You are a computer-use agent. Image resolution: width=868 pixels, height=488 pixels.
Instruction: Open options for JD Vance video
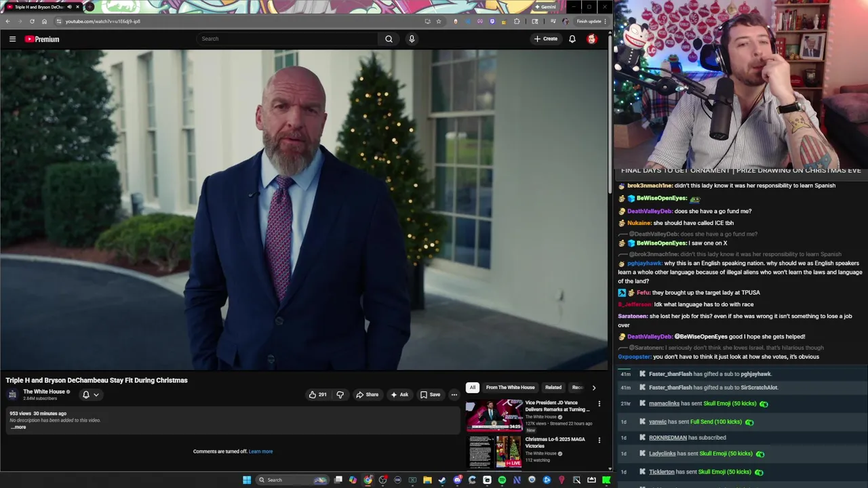[x=599, y=404]
